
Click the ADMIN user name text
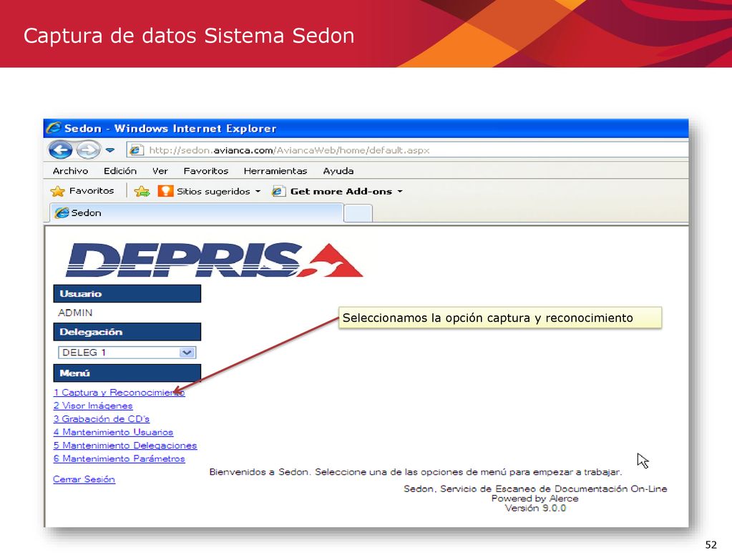pyautogui.click(x=75, y=313)
